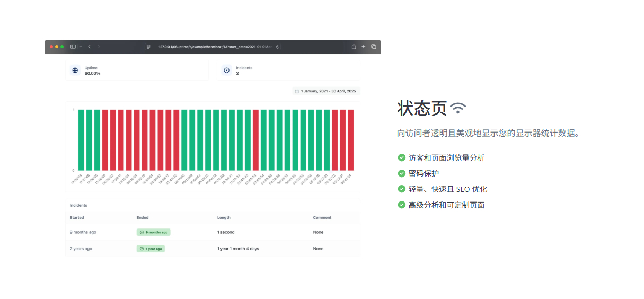The image size is (644, 299).
Task: Click the browser forward arrow
Action: 99,47
